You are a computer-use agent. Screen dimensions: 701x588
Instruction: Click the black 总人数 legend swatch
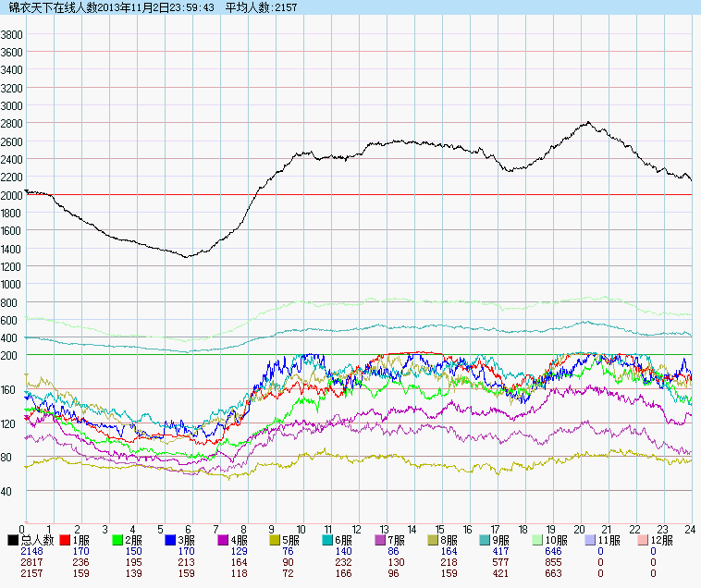(x=13, y=540)
